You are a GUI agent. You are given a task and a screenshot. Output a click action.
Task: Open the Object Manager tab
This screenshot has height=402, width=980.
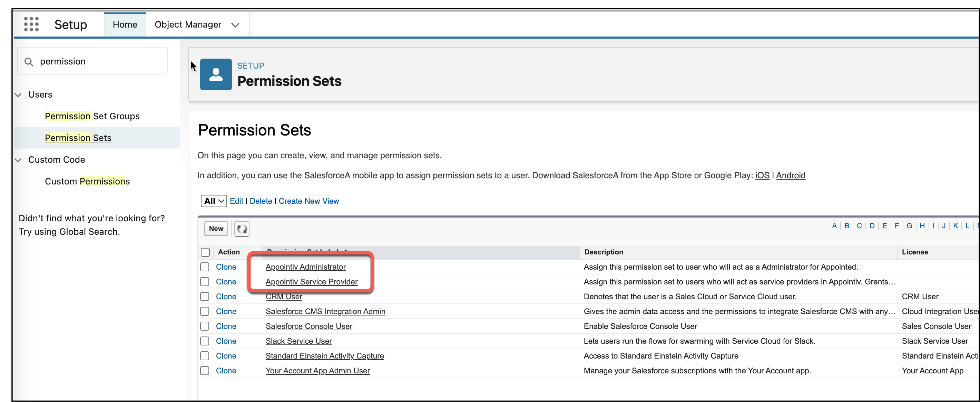pos(188,25)
